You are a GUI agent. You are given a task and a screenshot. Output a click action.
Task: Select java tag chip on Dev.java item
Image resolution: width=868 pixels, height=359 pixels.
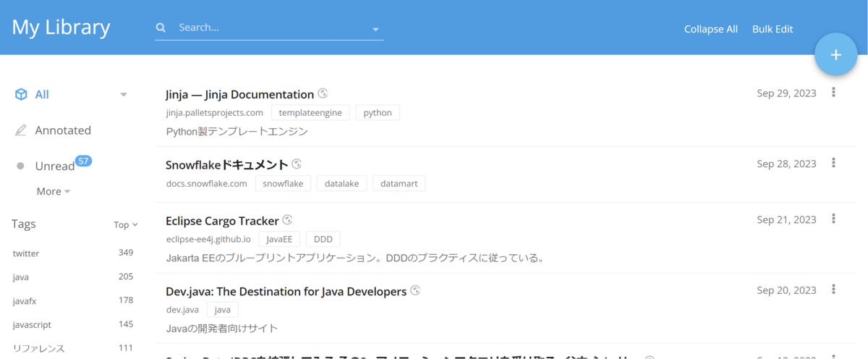[222, 311]
